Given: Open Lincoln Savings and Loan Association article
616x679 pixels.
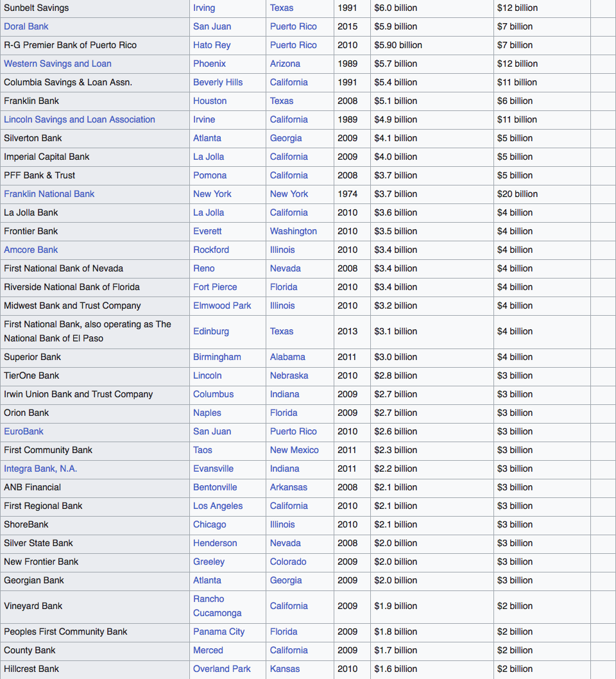Looking at the screenshot, I should (x=80, y=119).
